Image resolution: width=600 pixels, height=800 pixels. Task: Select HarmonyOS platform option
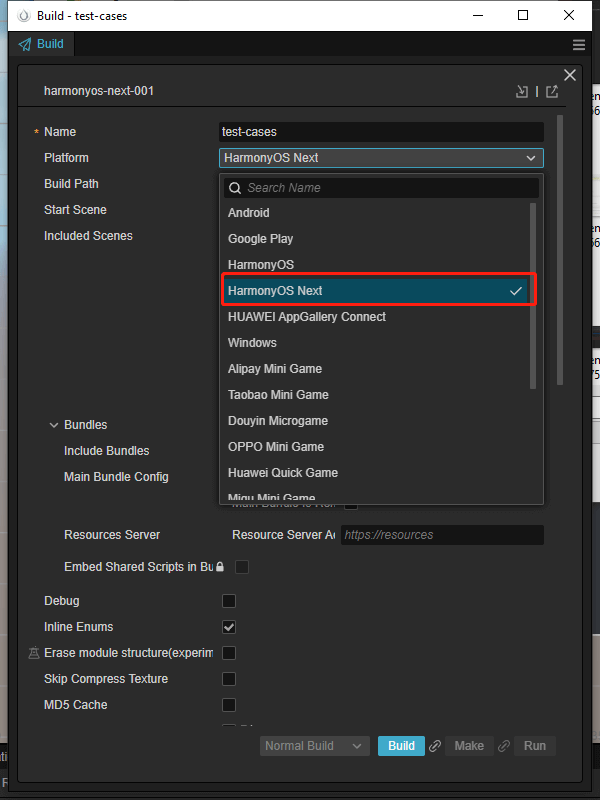coord(377,265)
